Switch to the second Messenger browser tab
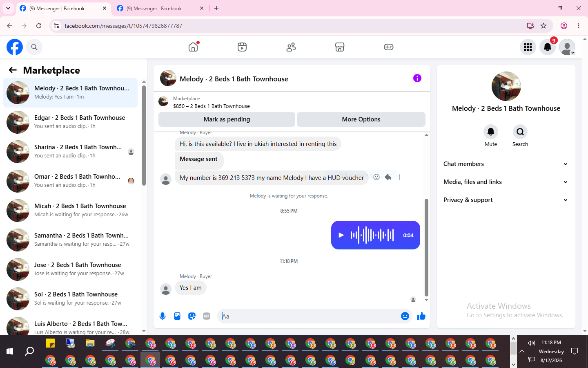Viewport: 588px width, 368px height. click(160, 8)
